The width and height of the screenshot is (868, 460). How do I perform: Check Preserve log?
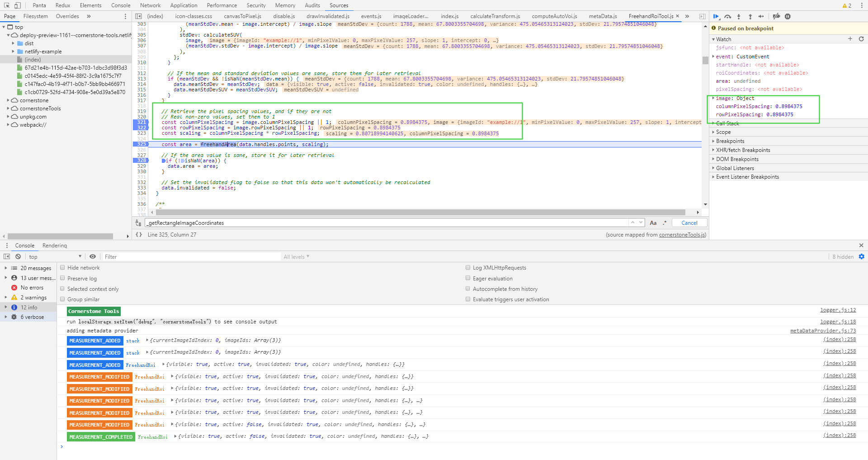pos(63,278)
